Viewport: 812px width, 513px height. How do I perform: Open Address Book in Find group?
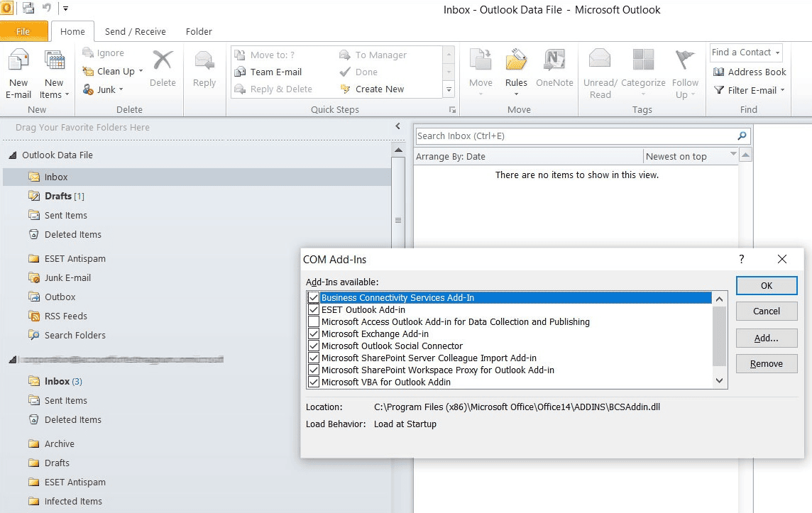coord(750,72)
